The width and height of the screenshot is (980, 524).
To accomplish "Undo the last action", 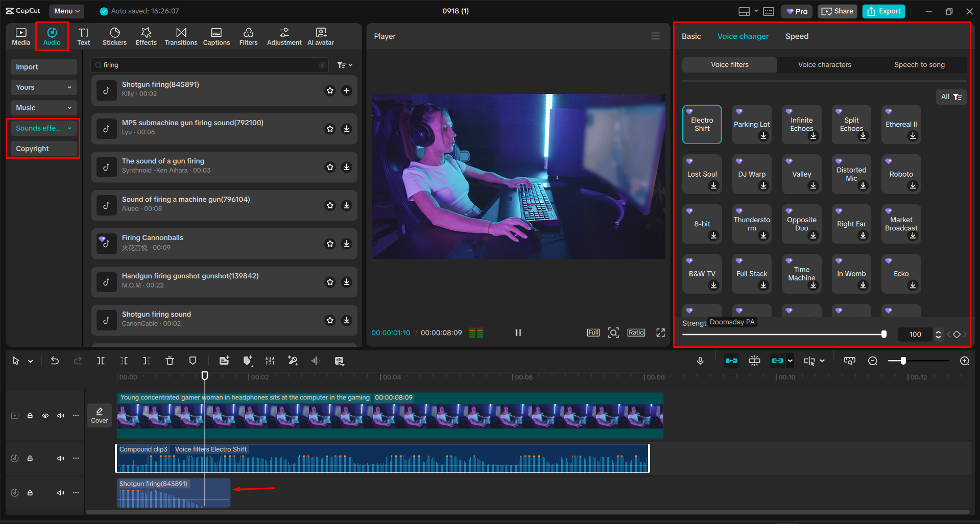I will pyautogui.click(x=55, y=361).
